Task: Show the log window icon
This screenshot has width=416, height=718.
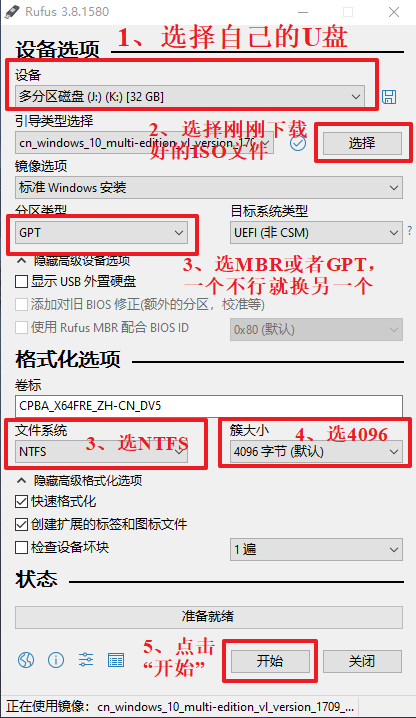Action: coord(116,660)
